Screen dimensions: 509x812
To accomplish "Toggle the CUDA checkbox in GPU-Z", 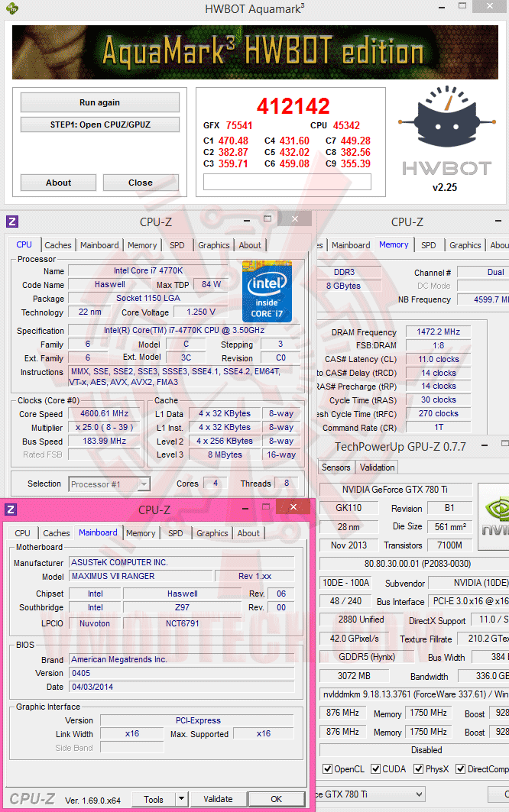I will pos(376,769).
